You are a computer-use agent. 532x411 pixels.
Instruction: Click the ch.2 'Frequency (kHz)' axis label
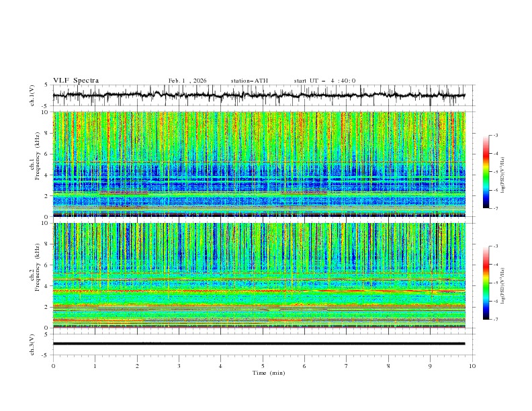(x=38, y=267)
